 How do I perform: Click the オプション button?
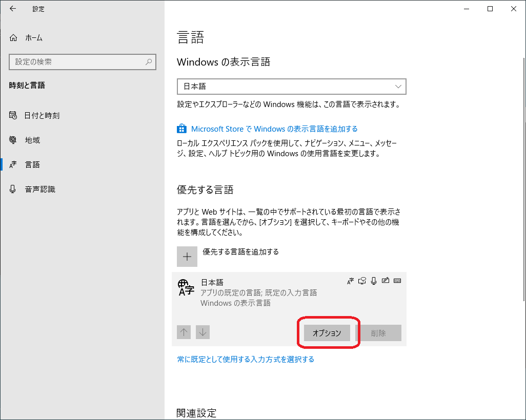[x=327, y=333]
